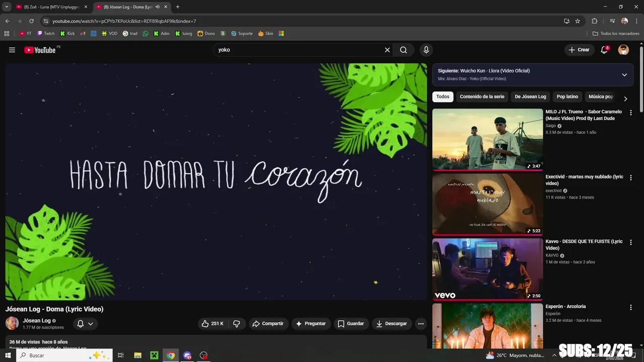Start voice search with the microphone
The width and height of the screenshot is (644, 362).
(x=426, y=50)
